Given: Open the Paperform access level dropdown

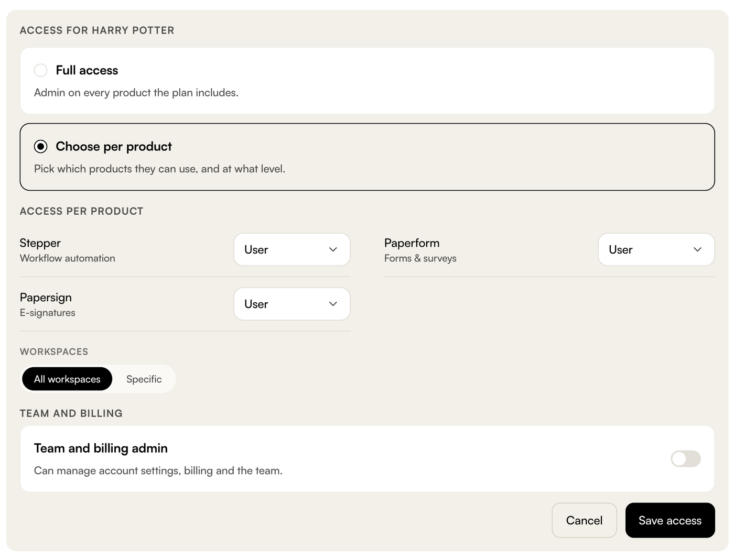Looking at the screenshot, I should [x=656, y=249].
